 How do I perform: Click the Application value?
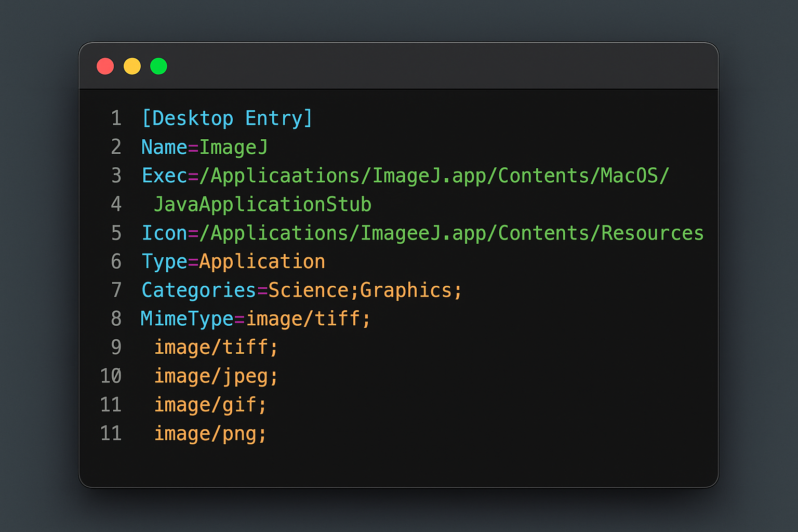coord(262,262)
